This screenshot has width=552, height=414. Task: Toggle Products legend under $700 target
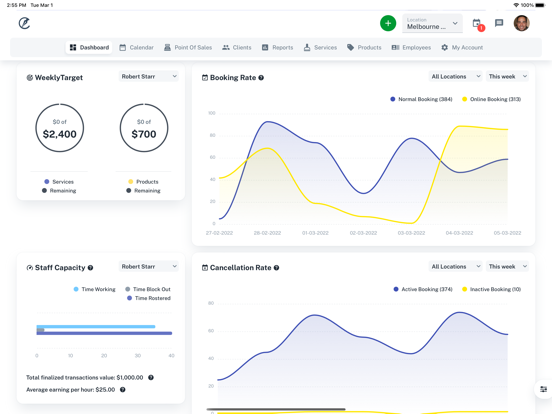144,182
